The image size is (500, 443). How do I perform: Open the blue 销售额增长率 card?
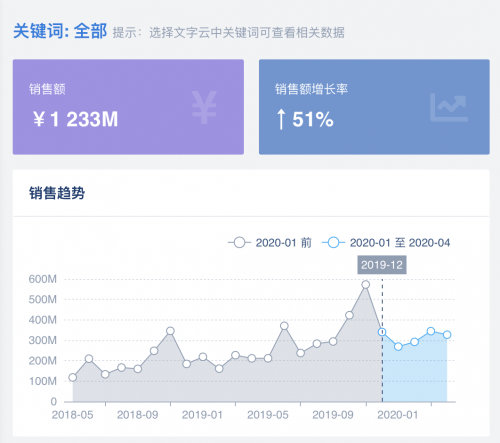tap(374, 107)
